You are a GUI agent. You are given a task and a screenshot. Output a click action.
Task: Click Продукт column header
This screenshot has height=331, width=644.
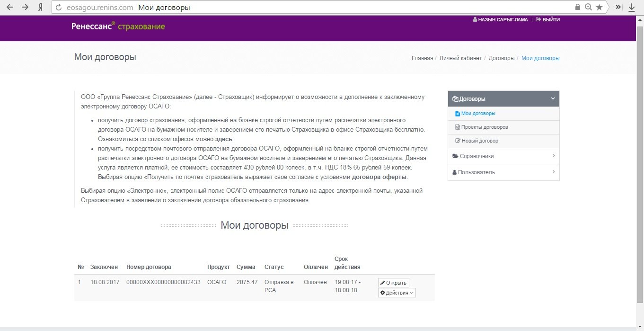[x=219, y=267]
